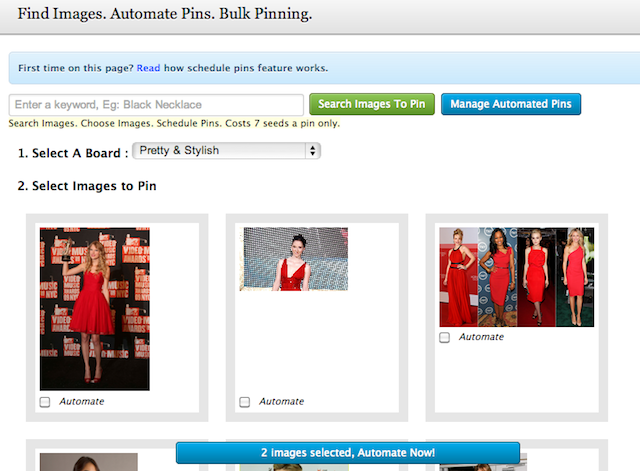The image size is (640, 471).
Task: Click the '1. Select A Board' label
Action: pyautogui.click(x=73, y=153)
